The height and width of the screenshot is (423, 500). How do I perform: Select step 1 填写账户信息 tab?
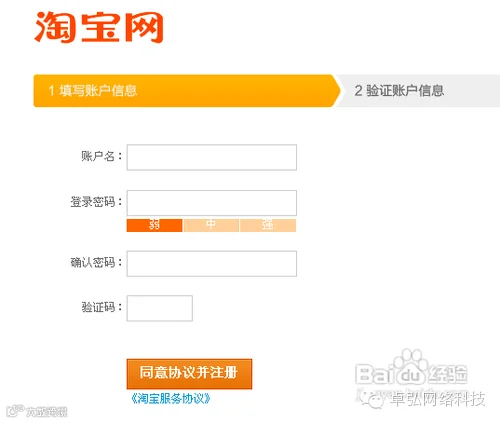click(187, 91)
